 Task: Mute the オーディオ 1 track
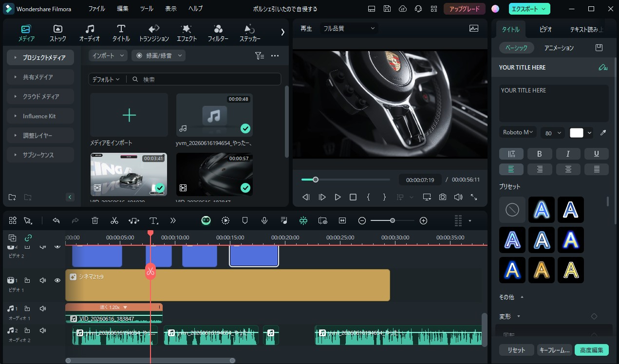tap(43, 309)
